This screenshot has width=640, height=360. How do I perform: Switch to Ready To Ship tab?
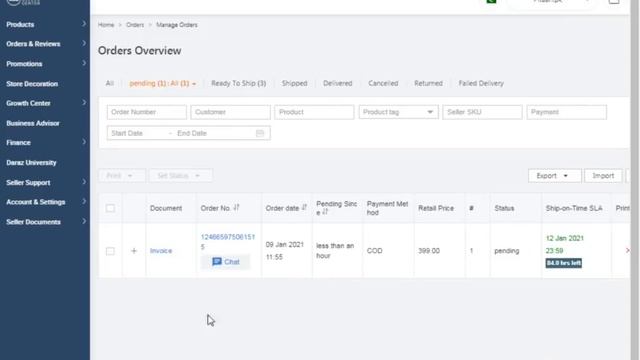[238, 83]
